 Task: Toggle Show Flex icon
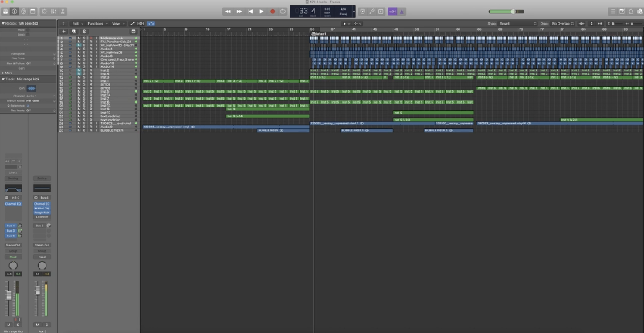(x=141, y=24)
